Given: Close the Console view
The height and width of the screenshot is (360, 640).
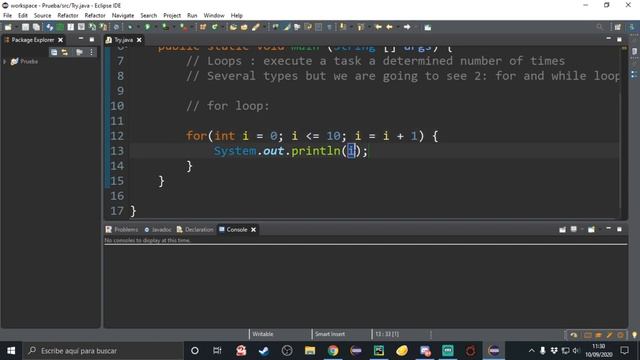Looking at the screenshot, I should (253, 229).
